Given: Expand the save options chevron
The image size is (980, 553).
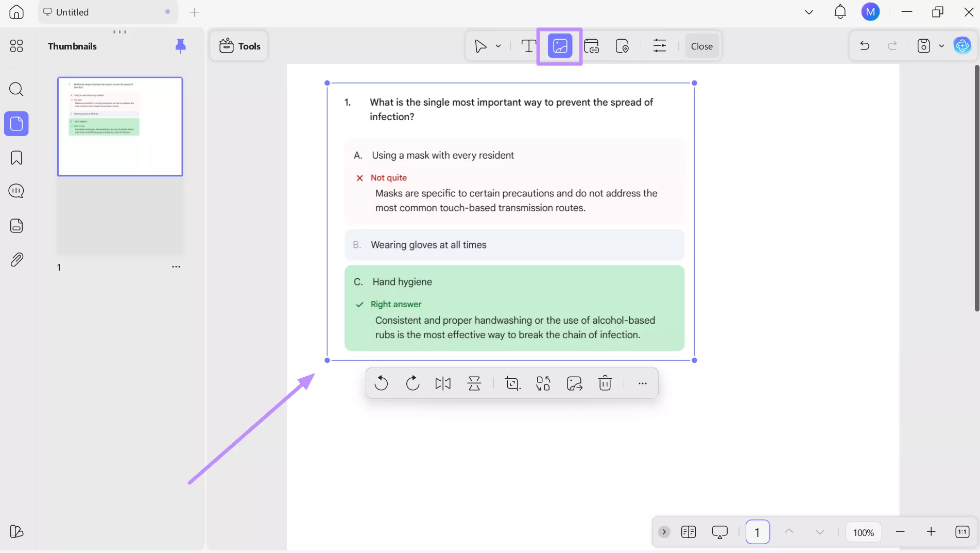Looking at the screenshot, I should click(942, 46).
